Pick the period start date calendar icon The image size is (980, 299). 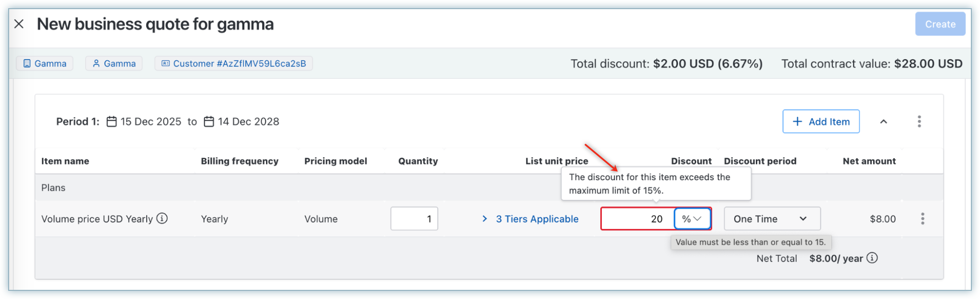[112, 122]
